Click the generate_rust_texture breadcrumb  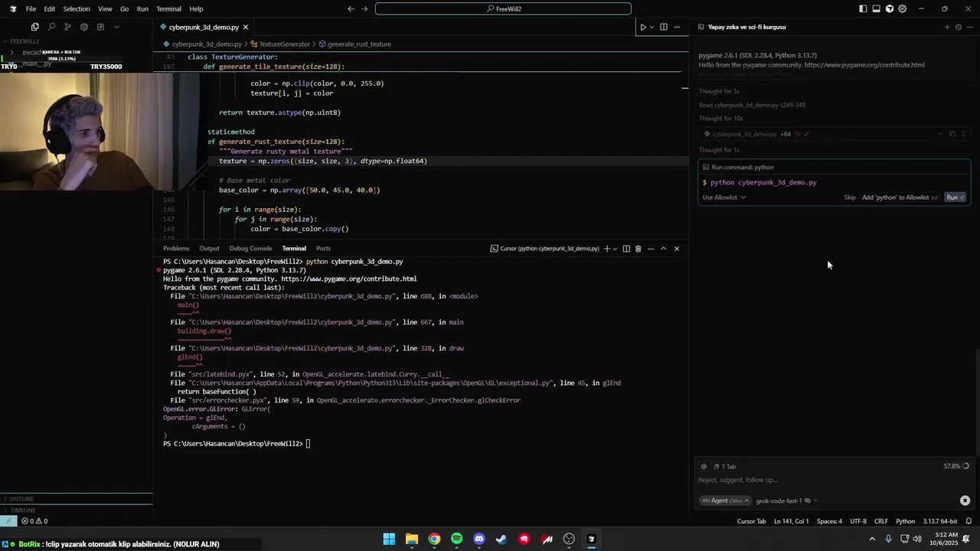tap(359, 44)
